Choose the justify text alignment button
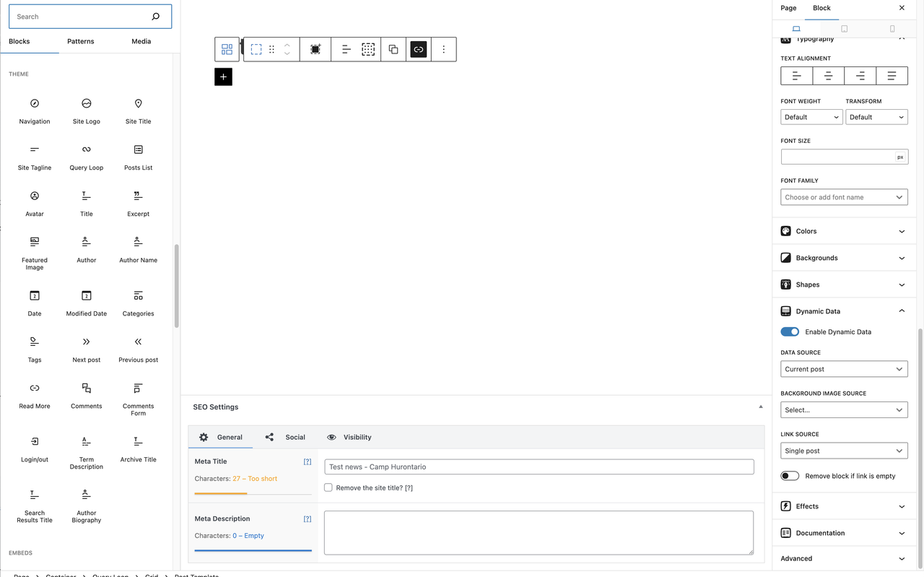Screen dimensions: 924x577 point(892,76)
